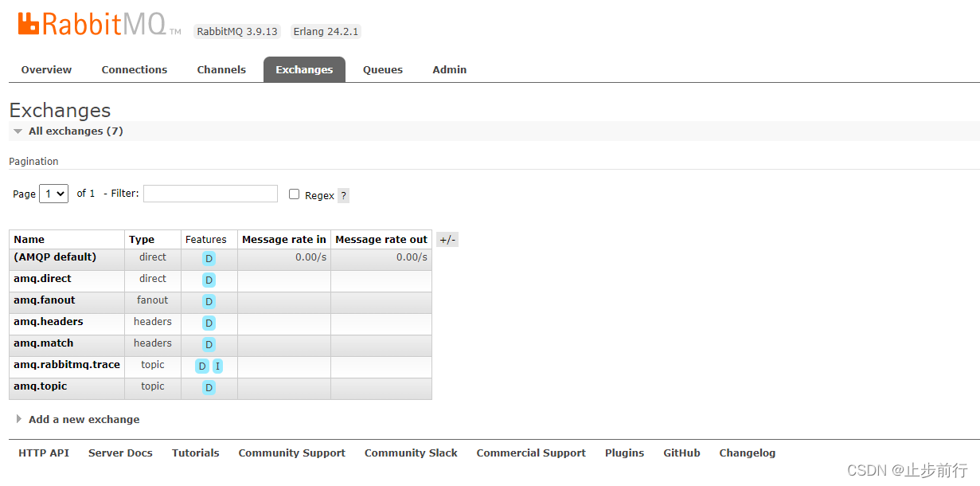The width and height of the screenshot is (980, 486).
Task: Open the Page number dropdown
Action: coord(53,194)
